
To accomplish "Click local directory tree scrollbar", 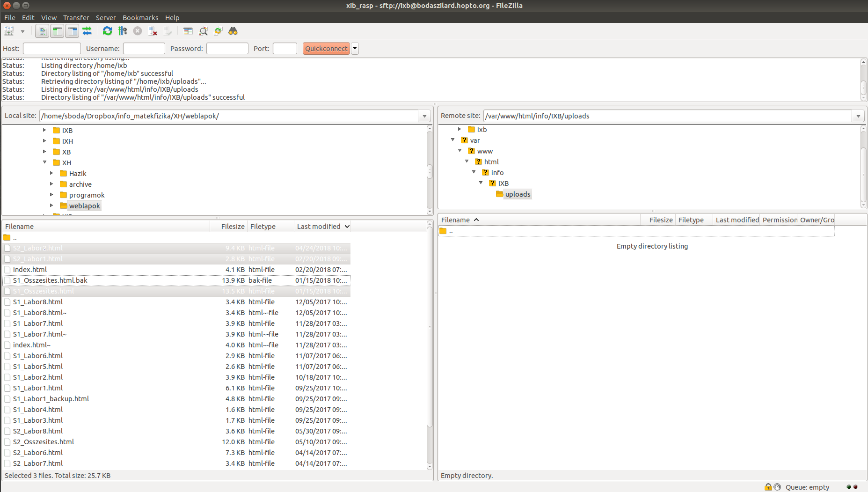I will pos(430,170).
